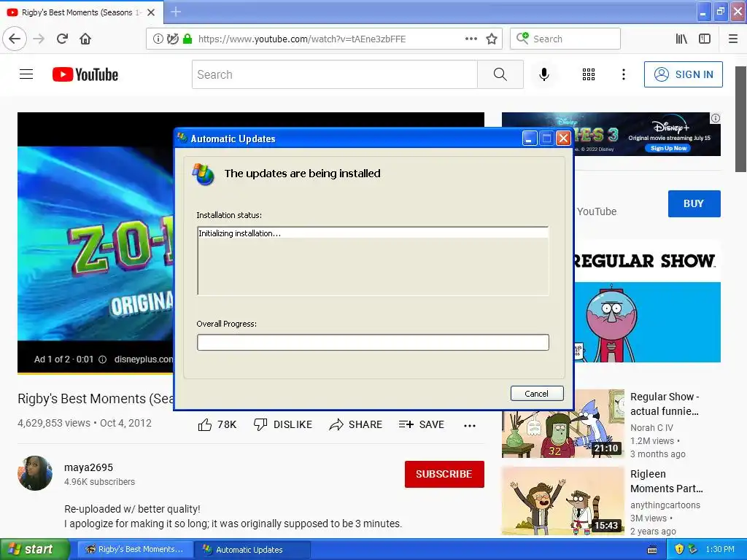Click the SIGN IN button
This screenshot has height=560, width=747.
pos(683,74)
